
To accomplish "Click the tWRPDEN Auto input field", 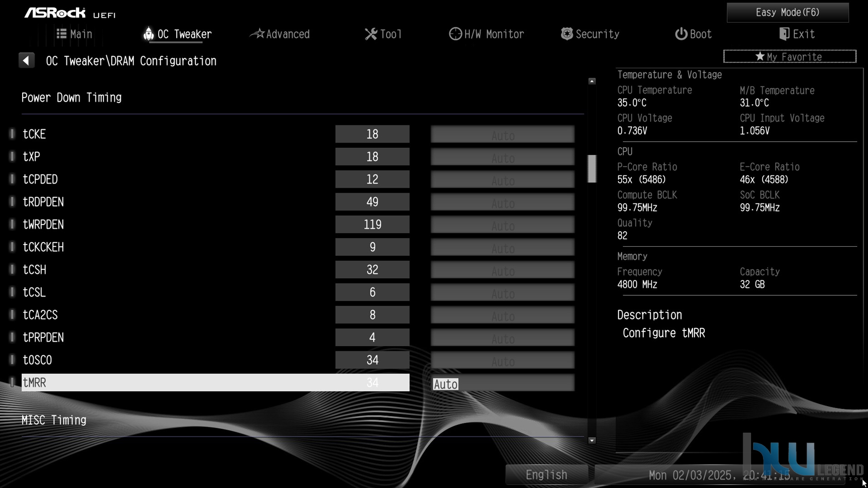I will click(503, 225).
